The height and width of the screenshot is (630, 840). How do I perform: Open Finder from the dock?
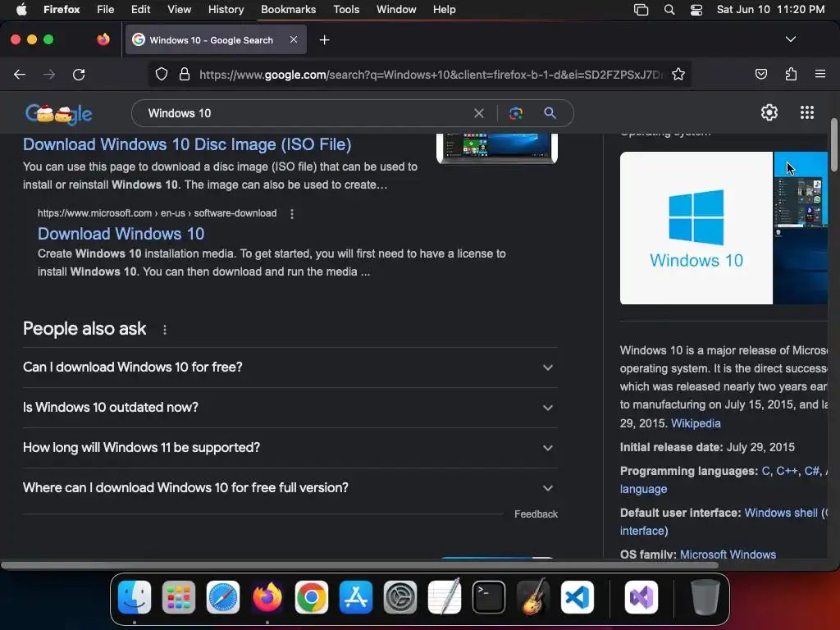(134, 597)
